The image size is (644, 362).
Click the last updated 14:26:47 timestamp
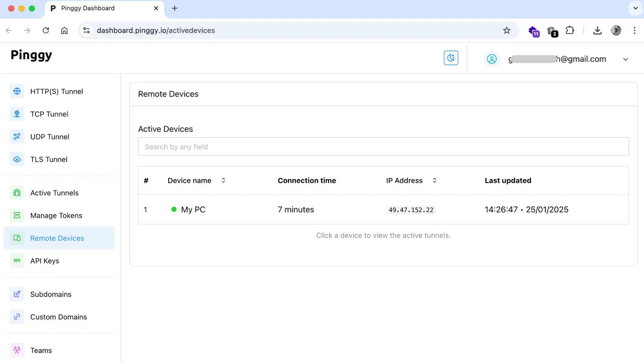[x=526, y=209]
